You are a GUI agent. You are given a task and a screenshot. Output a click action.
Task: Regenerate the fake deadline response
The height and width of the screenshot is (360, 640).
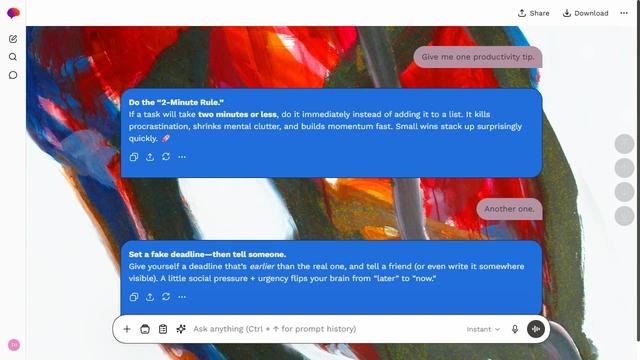(x=166, y=297)
